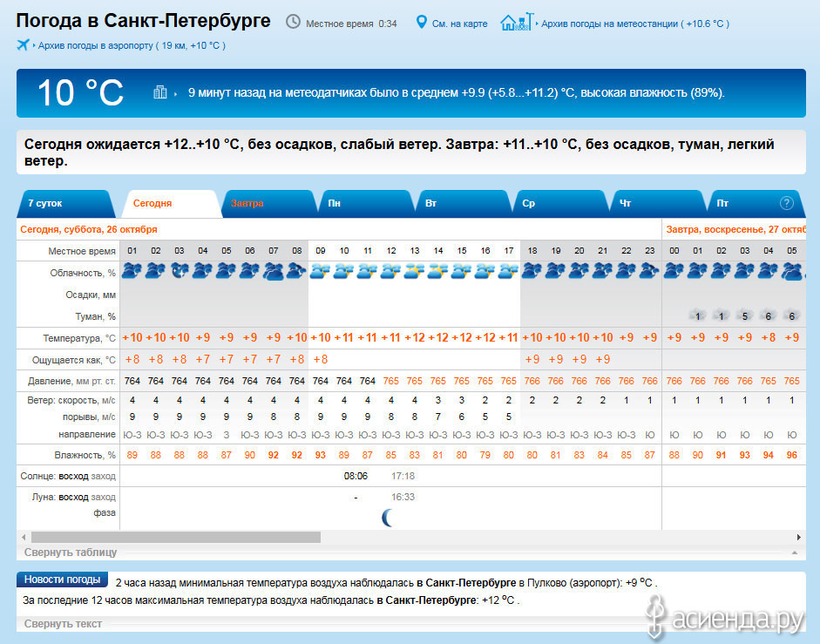Open the Вт forecast tab
The image size is (820, 644).
pyautogui.click(x=464, y=204)
